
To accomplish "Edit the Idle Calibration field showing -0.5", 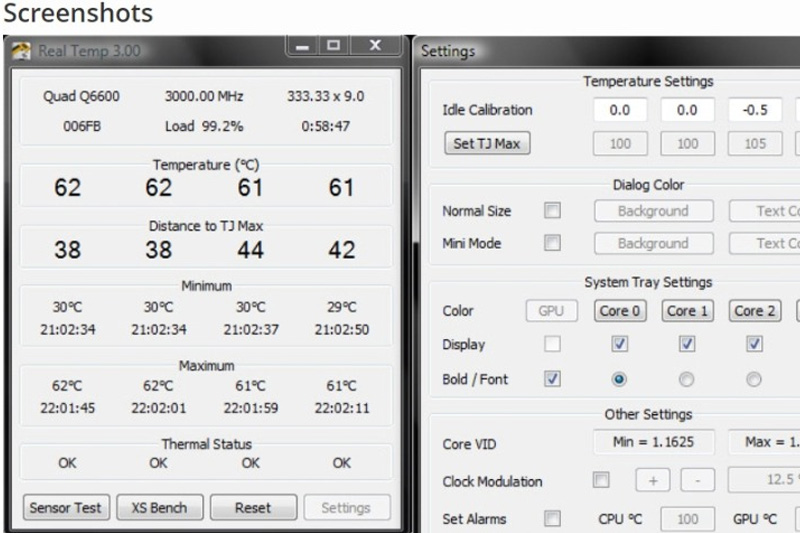I will coord(755,110).
